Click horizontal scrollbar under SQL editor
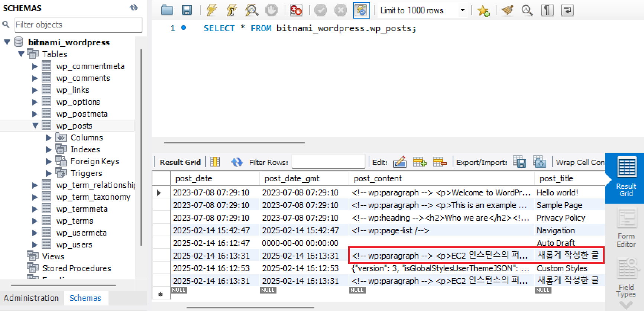The image size is (644, 311). pyautogui.click(x=234, y=142)
